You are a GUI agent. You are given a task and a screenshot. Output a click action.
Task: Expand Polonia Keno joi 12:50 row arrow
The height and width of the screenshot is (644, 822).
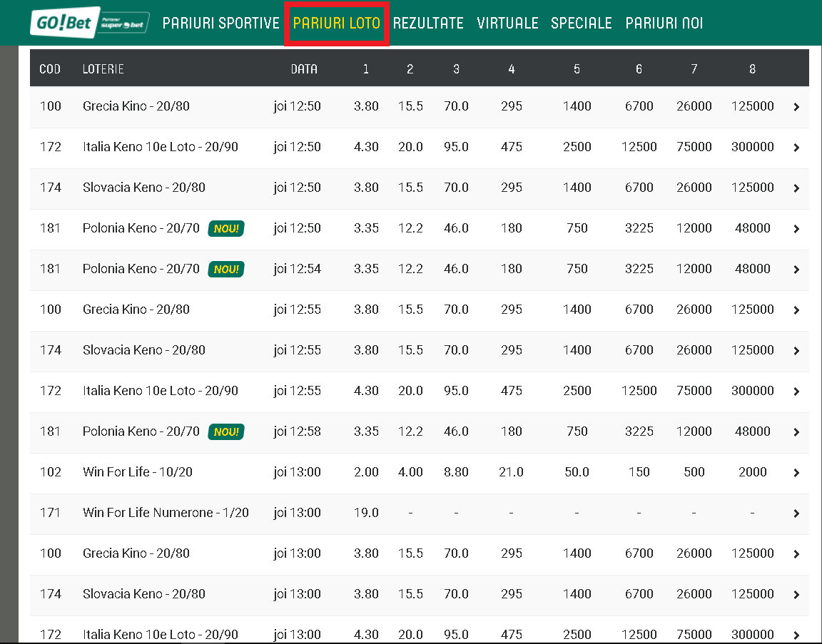796,228
